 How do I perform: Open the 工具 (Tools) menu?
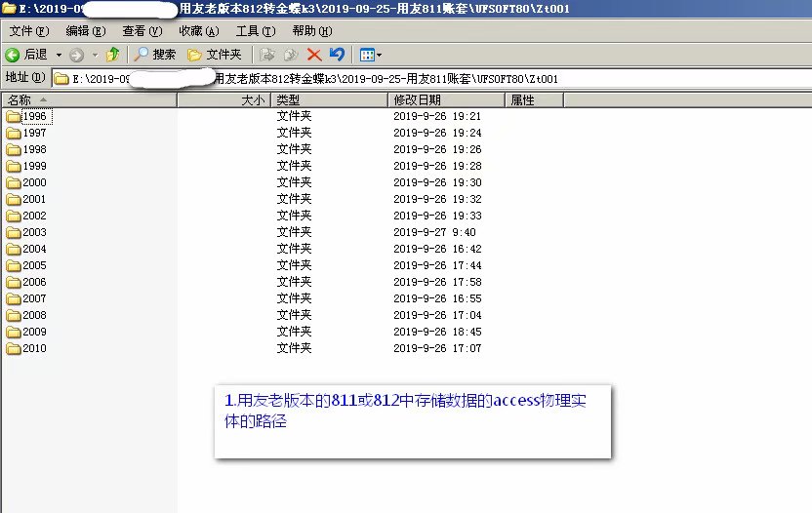point(255,31)
